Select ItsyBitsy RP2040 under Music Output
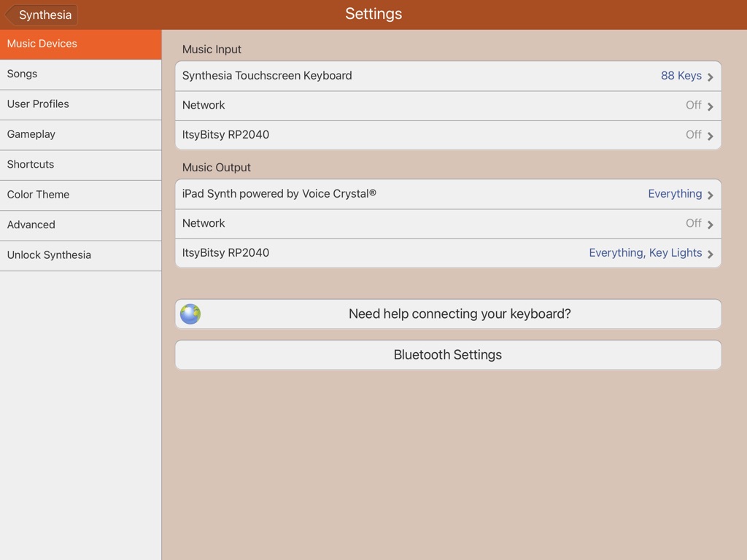Image resolution: width=747 pixels, height=560 pixels. (x=448, y=253)
